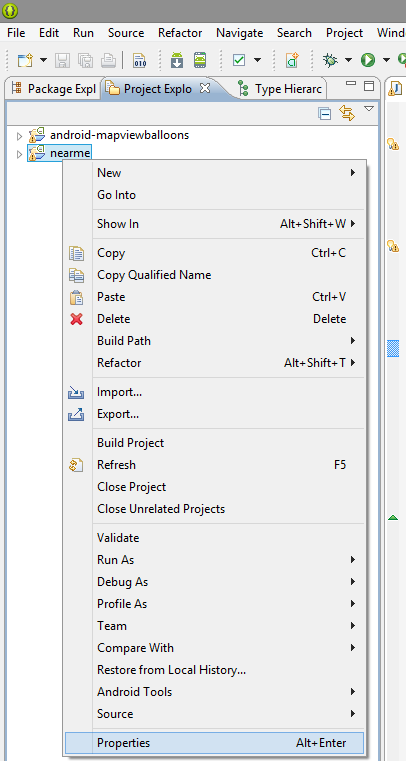Open the dropdown beside Debug icon
The width and height of the screenshot is (406, 761).
[348, 60]
